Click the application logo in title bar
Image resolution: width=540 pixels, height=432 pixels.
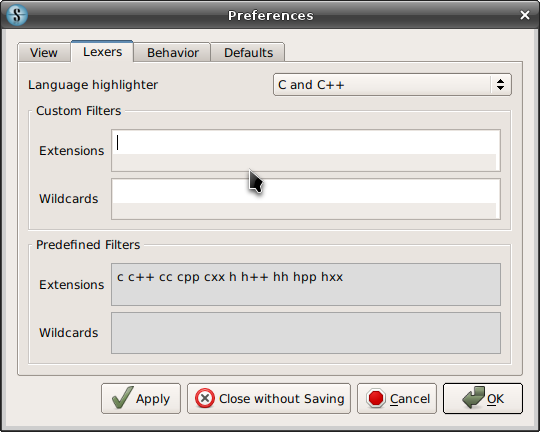tap(17, 15)
